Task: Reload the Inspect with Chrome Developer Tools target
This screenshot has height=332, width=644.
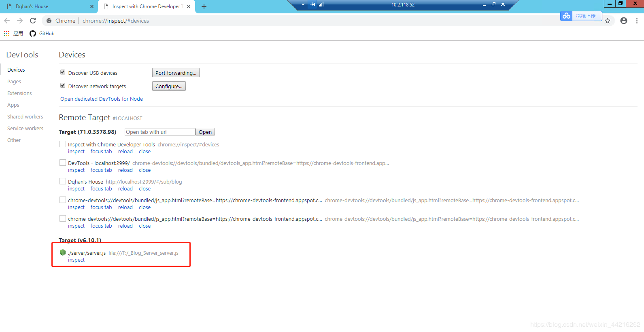Action: pos(125,152)
